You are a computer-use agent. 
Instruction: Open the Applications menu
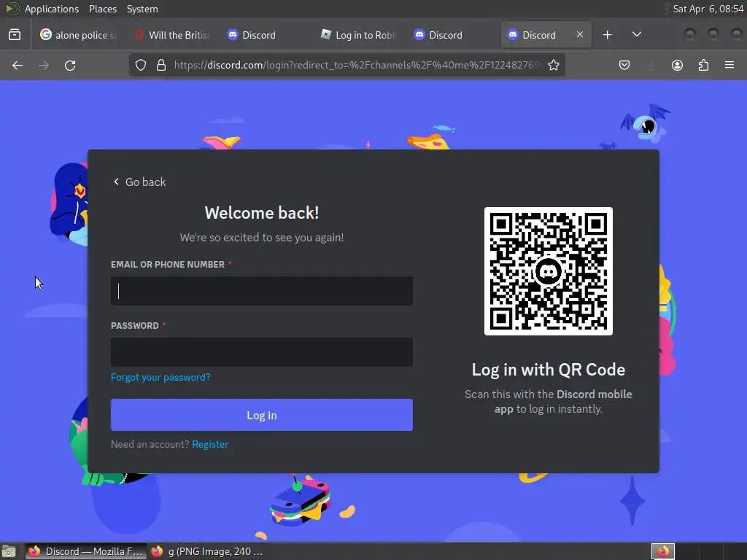[52, 9]
